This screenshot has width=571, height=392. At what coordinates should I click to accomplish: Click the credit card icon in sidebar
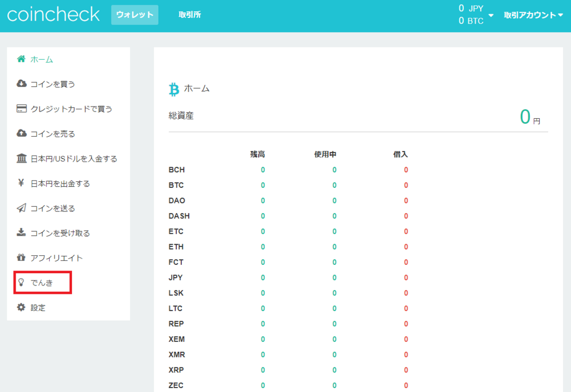22,108
